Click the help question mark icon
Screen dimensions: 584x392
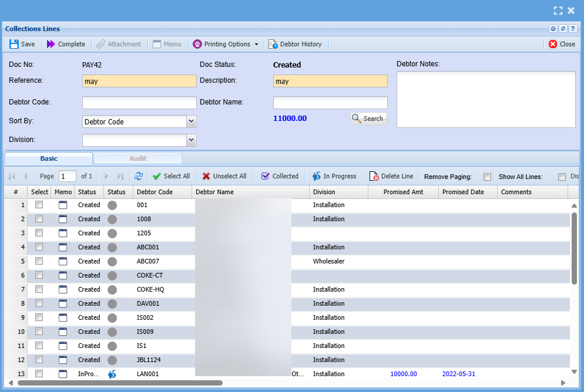[572, 29]
